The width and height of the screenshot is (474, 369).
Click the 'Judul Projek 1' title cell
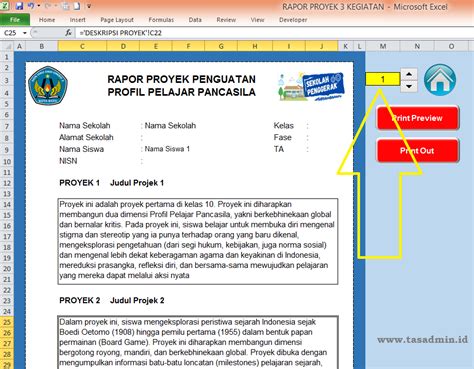click(x=137, y=183)
